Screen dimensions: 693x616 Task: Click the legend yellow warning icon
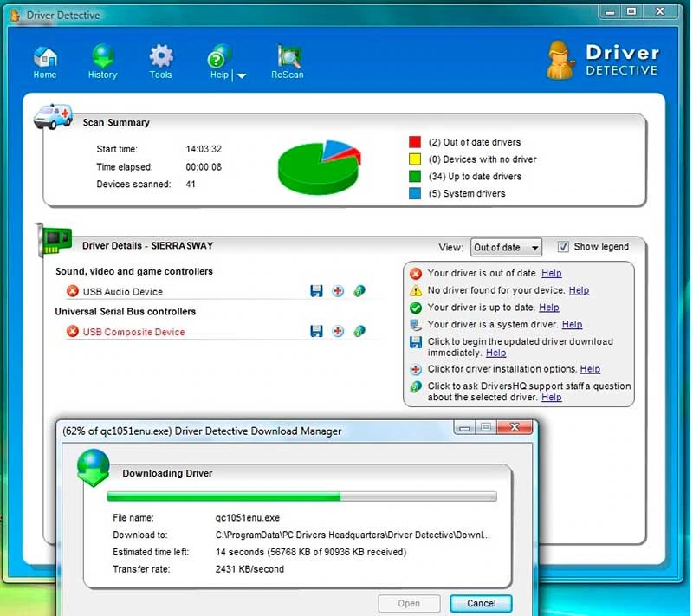pos(416,290)
